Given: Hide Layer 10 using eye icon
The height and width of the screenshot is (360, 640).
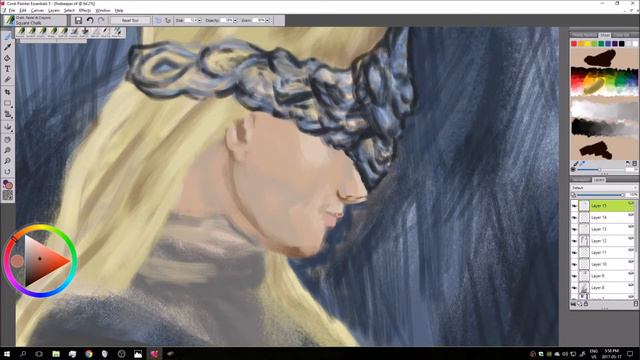Looking at the screenshot, I should [x=574, y=264].
